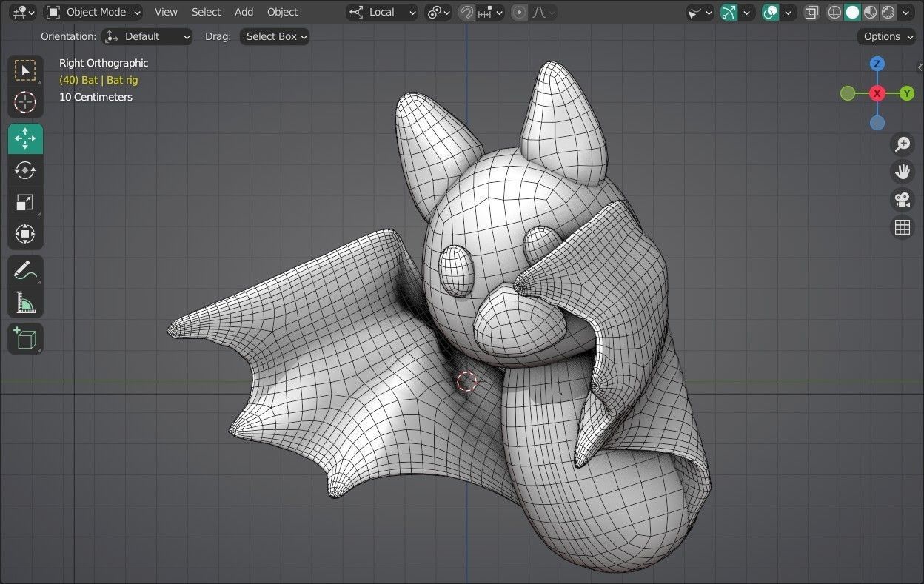
Task: Activate the Rotate tool
Action: click(25, 170)
